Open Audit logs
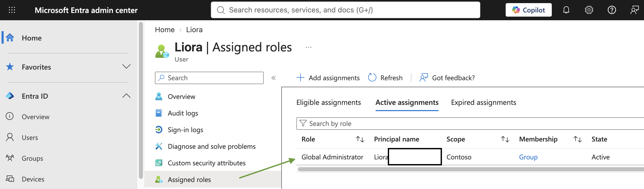644x189 pixels. pos(183,113)
